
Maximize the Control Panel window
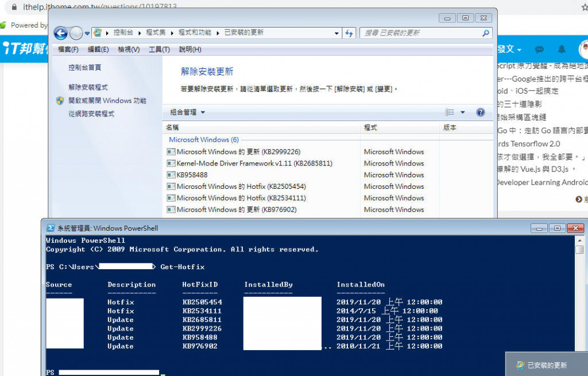coord(465,18)
